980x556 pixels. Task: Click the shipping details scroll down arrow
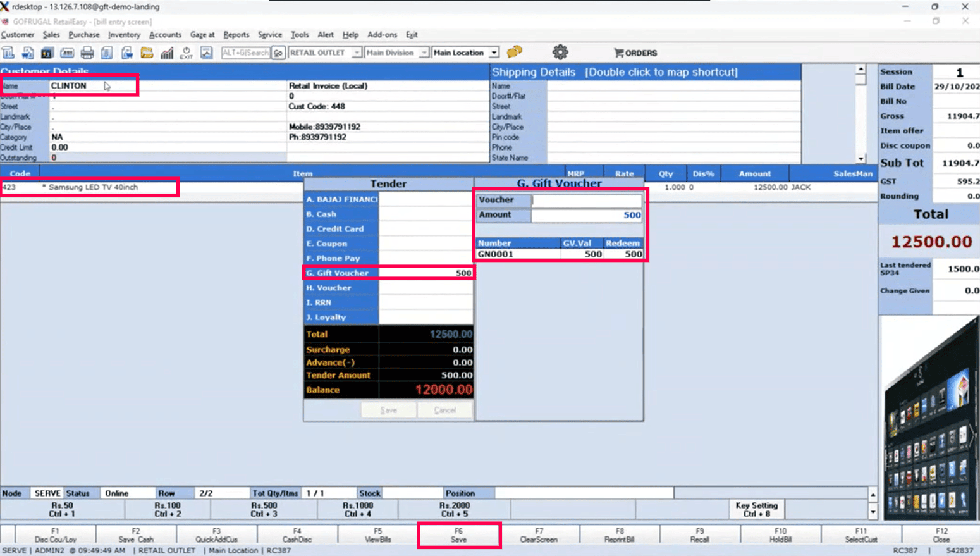(861, 159)
